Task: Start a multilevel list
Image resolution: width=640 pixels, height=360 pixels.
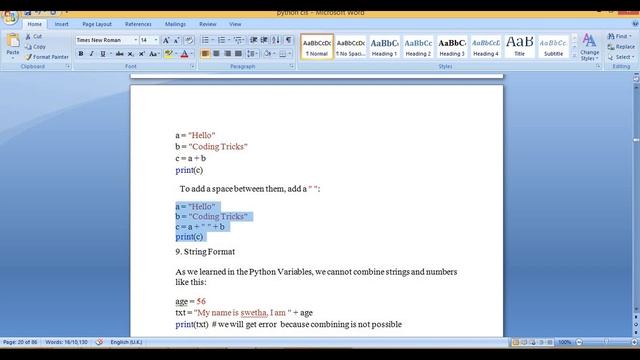Action: tap(239, 40)
